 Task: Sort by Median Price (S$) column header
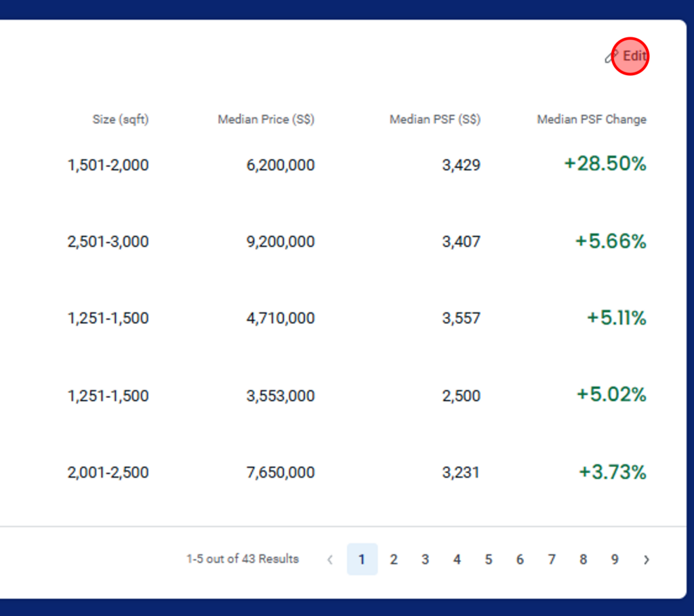[x=266, y=119]
